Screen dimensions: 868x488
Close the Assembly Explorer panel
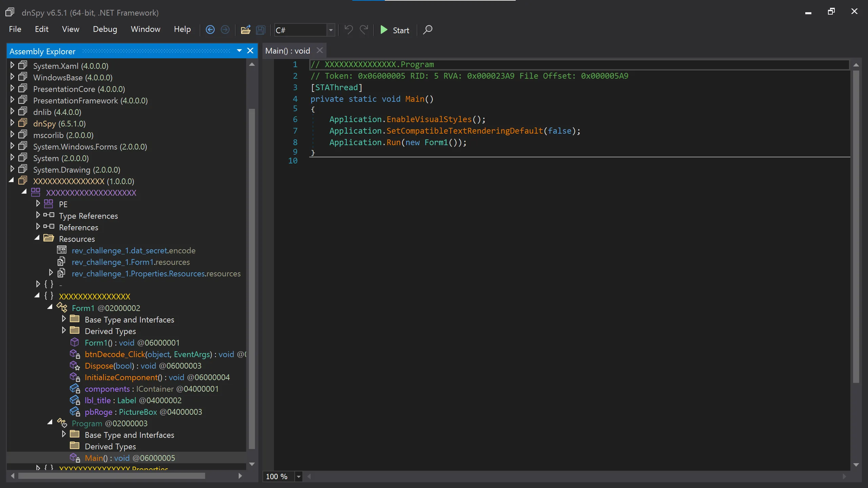click(250, 51)
